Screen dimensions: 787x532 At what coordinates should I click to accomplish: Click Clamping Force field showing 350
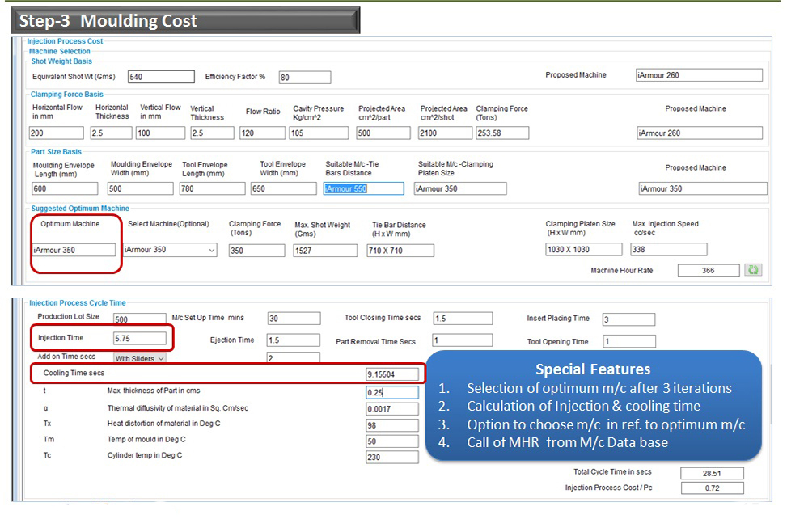click(256, 251)
